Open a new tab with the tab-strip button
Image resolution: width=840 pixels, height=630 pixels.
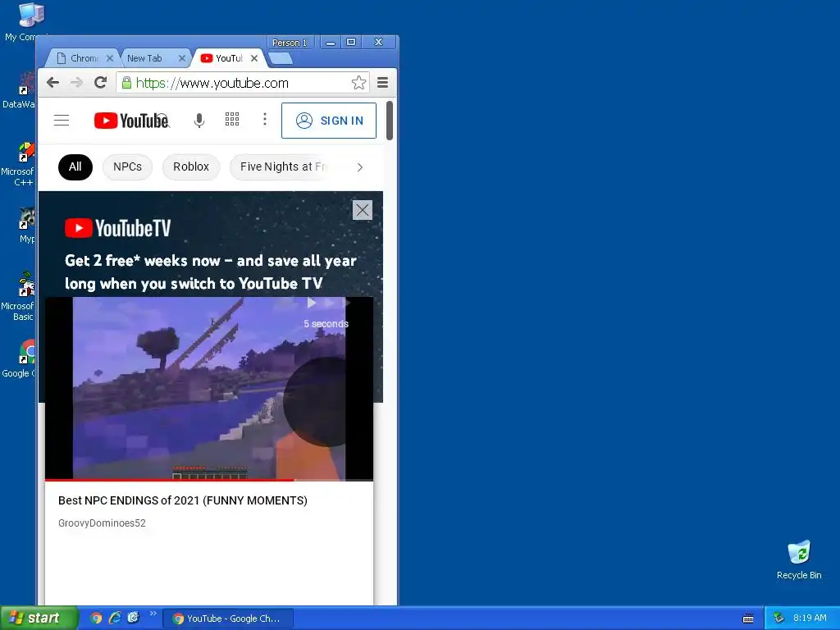click(x=281, y=58)
